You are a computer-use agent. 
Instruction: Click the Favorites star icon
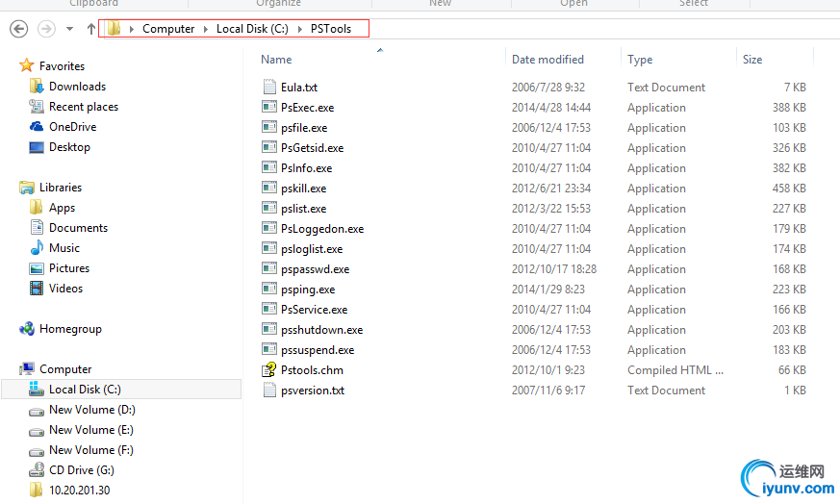(26, 65)
